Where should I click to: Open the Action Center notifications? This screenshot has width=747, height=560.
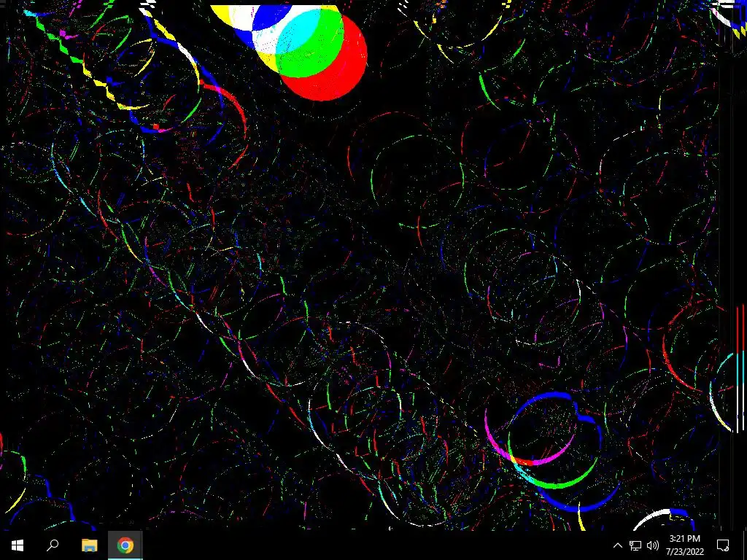tap(723, 545)
